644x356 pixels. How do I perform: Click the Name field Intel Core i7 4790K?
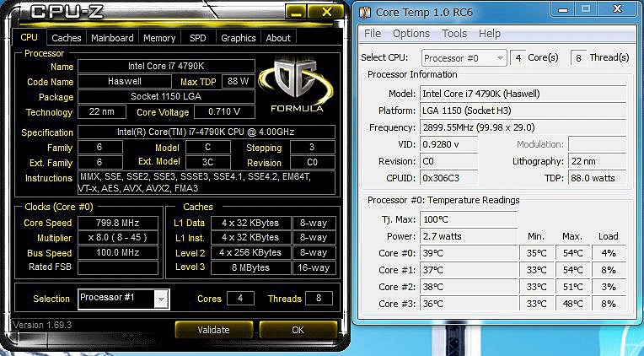point(166,66)
